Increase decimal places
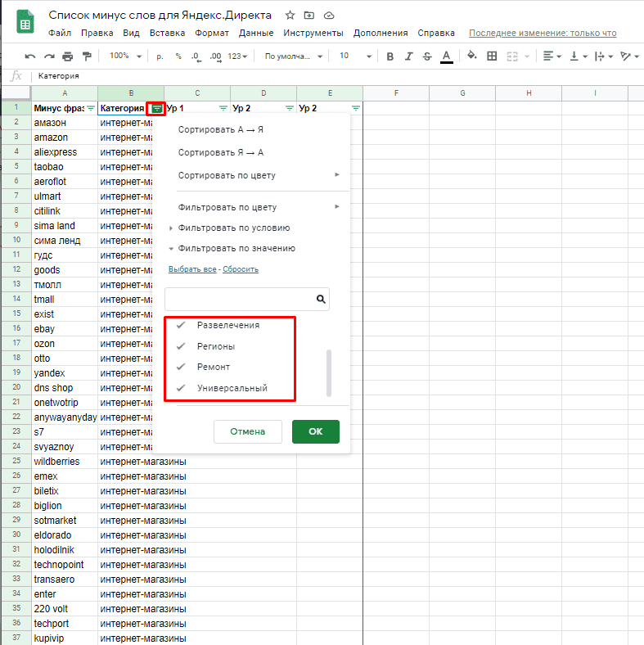The width and height of the screenshot is (644, 645). pos(215,56)
